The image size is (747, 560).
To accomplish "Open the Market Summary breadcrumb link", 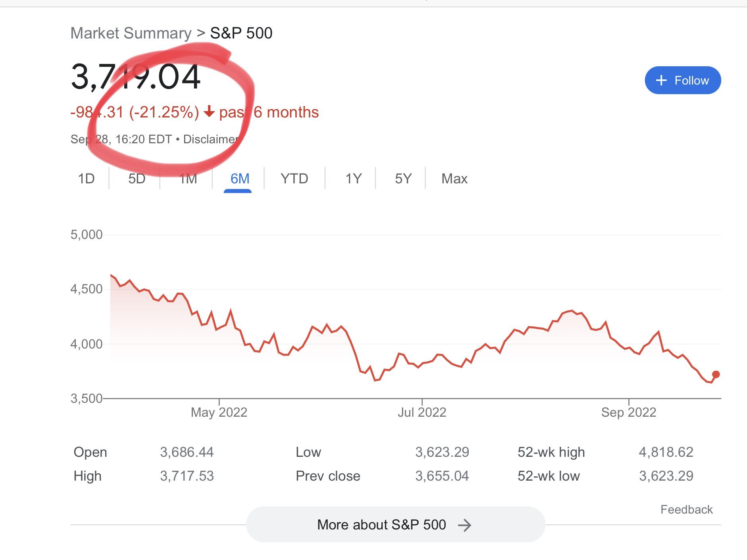I will (x=131, y=33).
